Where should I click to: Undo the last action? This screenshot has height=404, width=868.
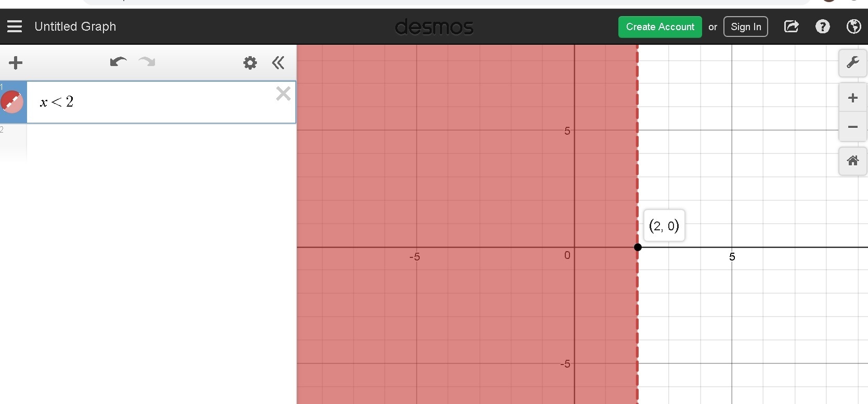[x=118, y=62]
